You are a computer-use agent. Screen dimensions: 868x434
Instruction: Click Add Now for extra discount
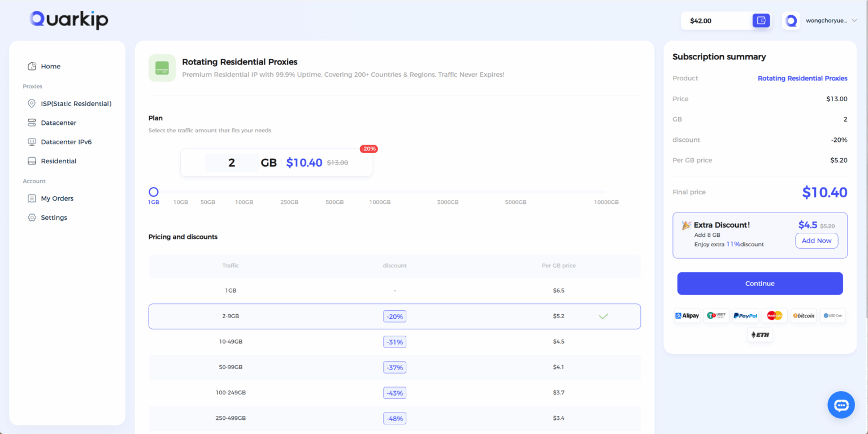(x=817, y=241)
